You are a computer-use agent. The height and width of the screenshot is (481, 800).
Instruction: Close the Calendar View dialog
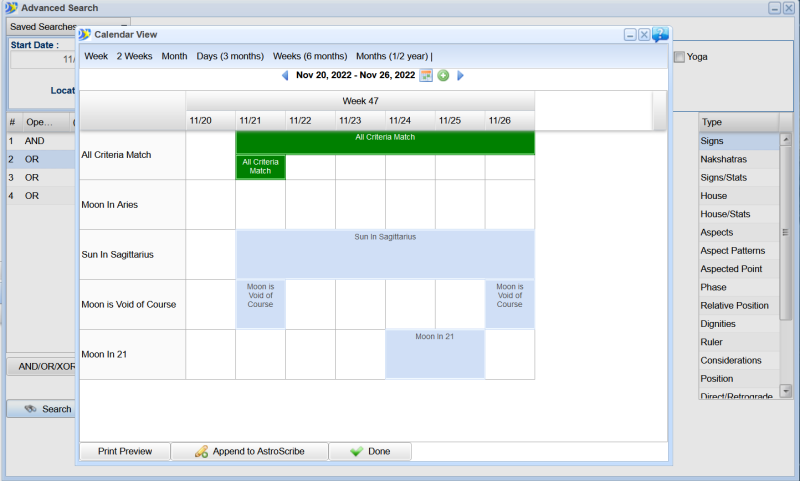pos(644,35)
